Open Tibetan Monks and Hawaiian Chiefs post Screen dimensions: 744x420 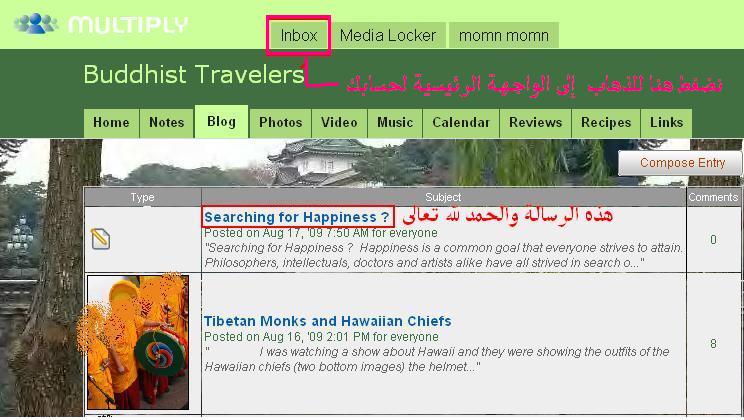point(327,321)
